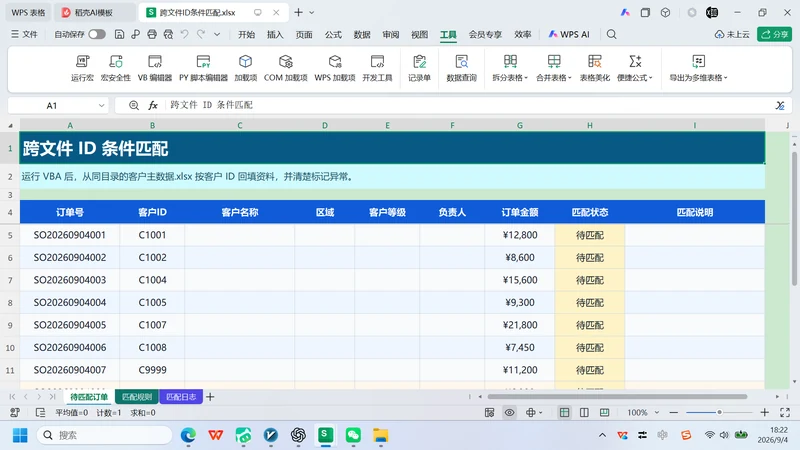Open WPS 加载项

point(335,68)
